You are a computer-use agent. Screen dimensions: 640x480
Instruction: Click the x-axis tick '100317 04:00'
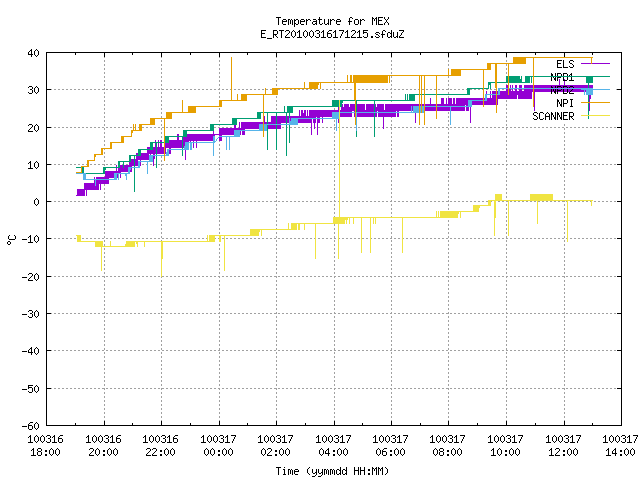[333, 446]
